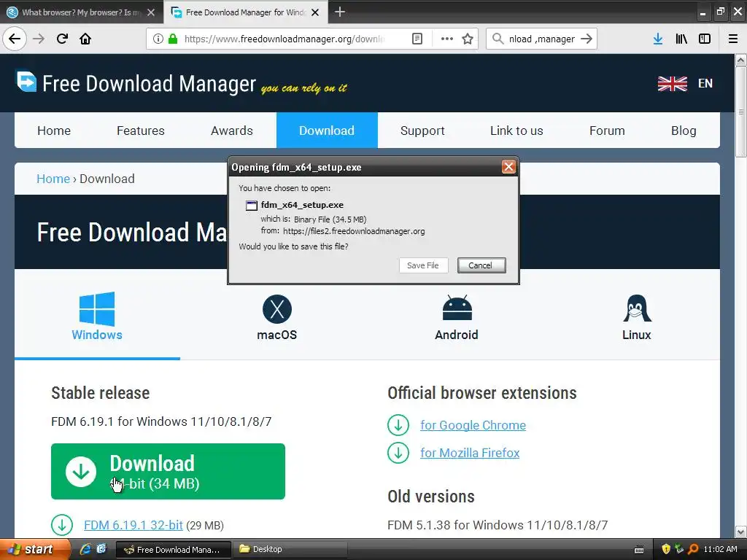This screenshot has width=747, height=560.
Task: Click the orange magnifier tray icon
Action: pyautogui.click(x=693, y=549)
